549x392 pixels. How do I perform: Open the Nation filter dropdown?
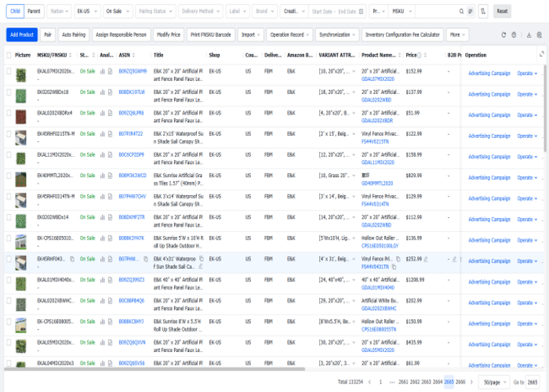coord(59,12)
